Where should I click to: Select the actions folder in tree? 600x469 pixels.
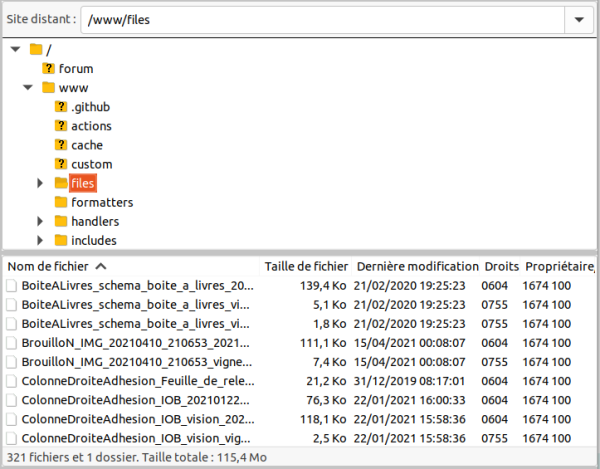coord(91,126)
